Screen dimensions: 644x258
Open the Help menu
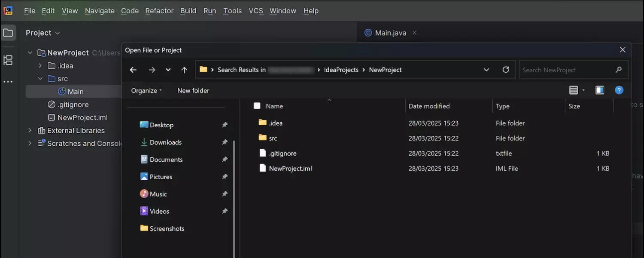click(311, 11)
